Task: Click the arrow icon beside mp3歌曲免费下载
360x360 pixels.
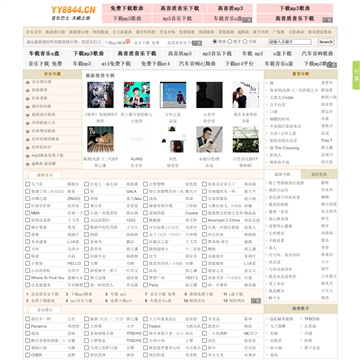Action: coord(28,156)
